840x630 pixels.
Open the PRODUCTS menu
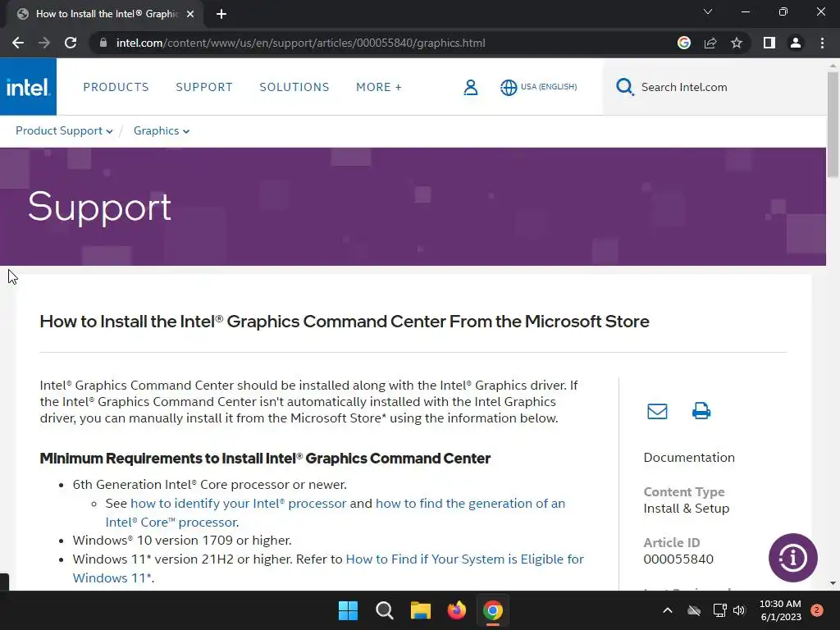pos(116,87)
